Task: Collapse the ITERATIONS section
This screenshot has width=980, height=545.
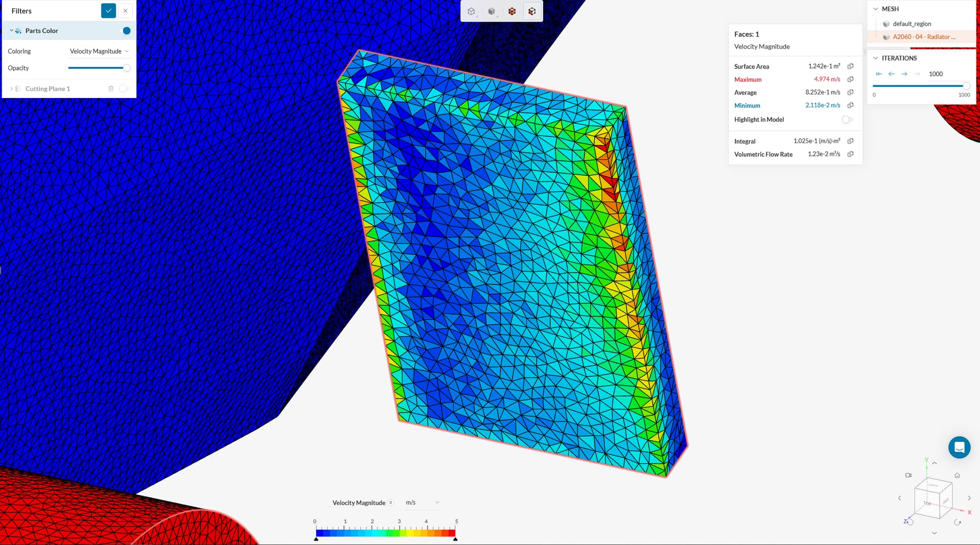Action: pos(875,58)
